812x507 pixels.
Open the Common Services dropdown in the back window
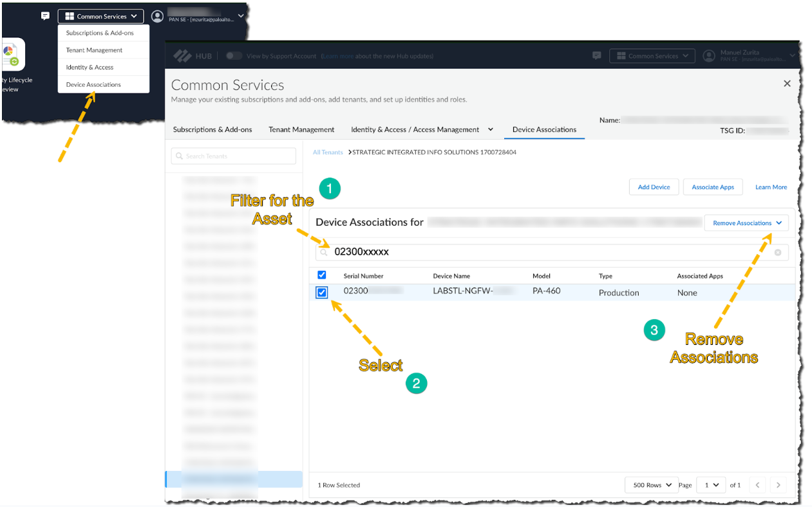[x=100, y=16]
